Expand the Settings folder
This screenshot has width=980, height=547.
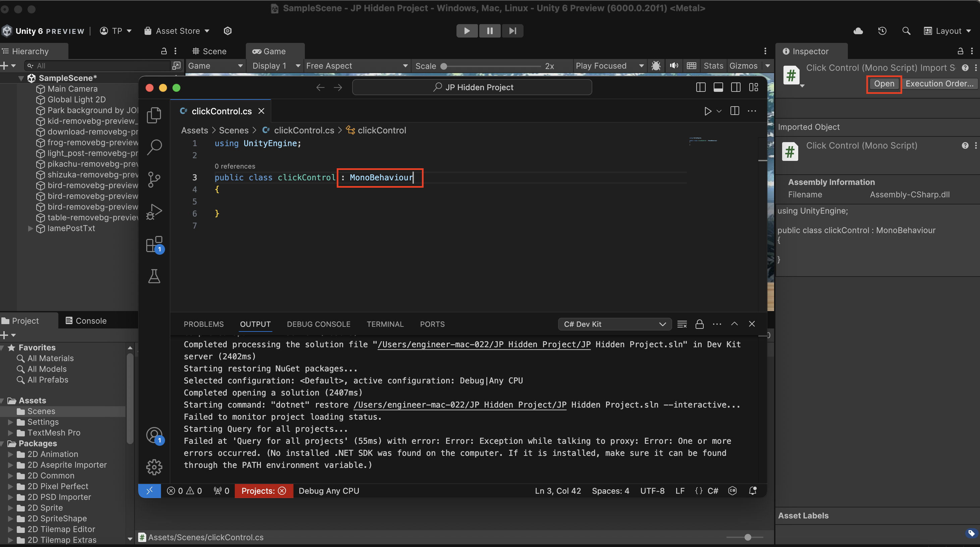pos(10,422)
